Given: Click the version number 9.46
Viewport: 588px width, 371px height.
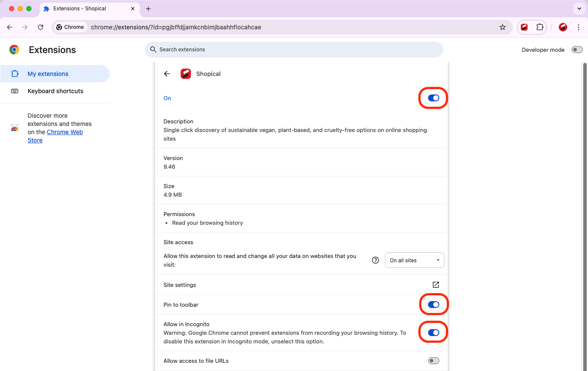Looking at the screenshot, I should (x=169, y=167).
